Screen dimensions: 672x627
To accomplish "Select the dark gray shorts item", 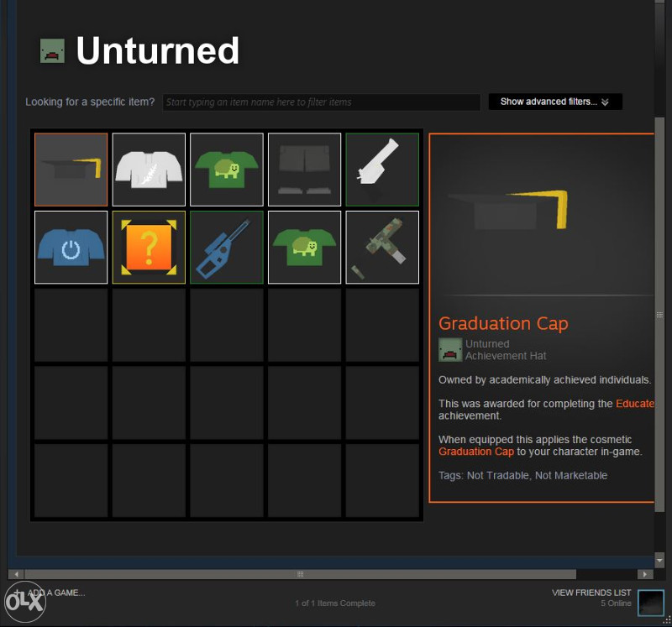I will pyautogui.click(x=304, y=170).
